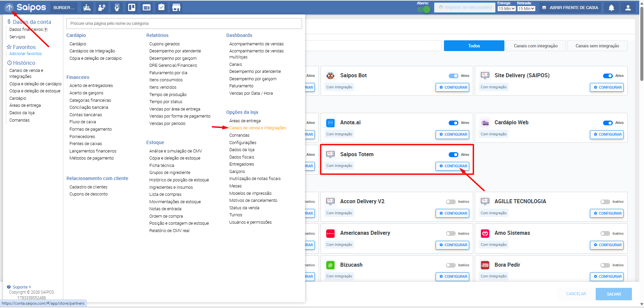The width and height of the screenshot is (644, 308).
Task: Enable the AGILLE TECNOLOGIA switch
Action: pos(605,202)
